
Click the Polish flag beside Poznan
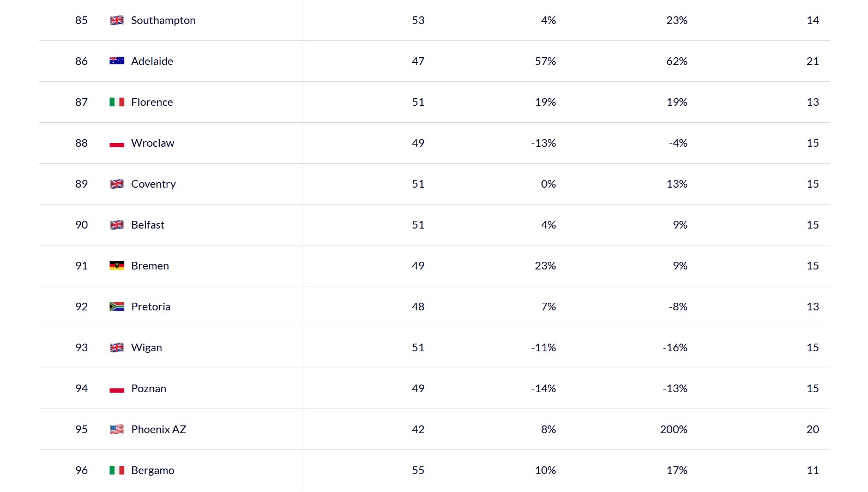(x=117, y=389)
